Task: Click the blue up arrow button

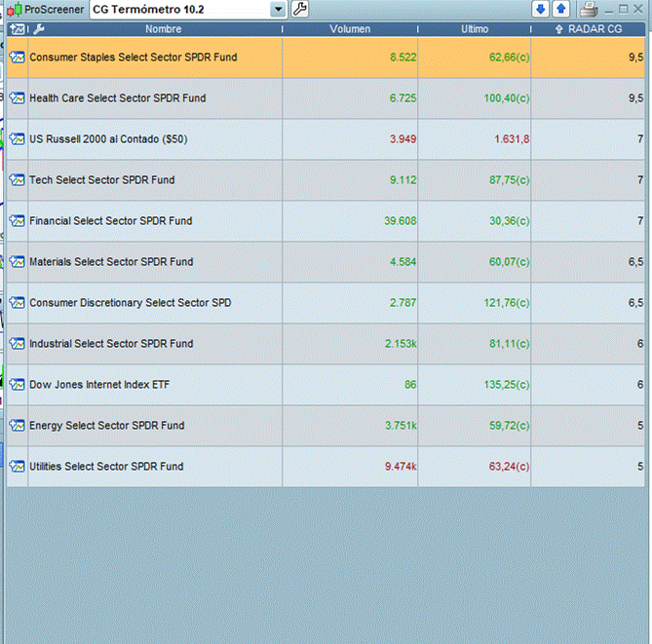Action: (560, 10)
